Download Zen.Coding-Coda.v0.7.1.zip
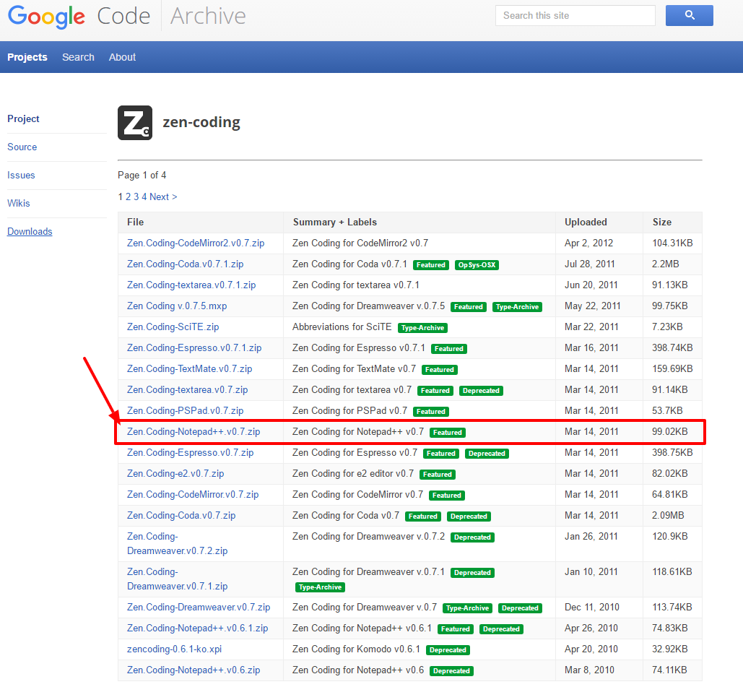The height and width of the screenshot is (700, 743). [x=186, y=264]
